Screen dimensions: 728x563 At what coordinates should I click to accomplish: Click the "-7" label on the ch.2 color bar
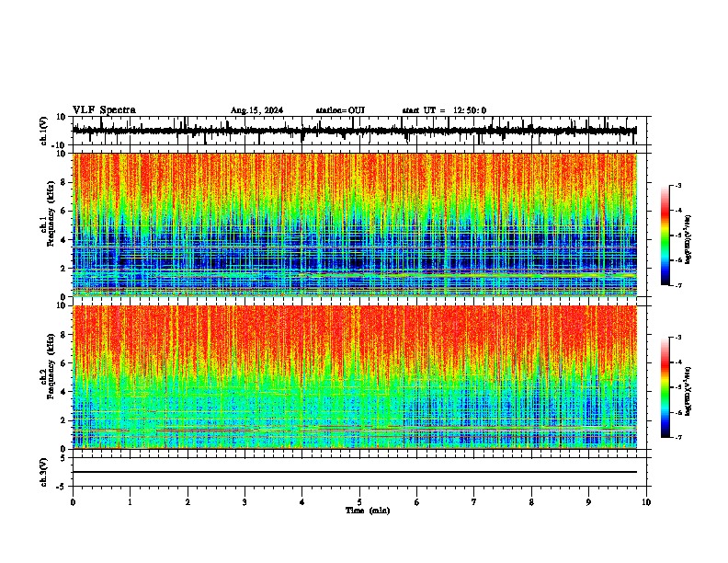678,438
